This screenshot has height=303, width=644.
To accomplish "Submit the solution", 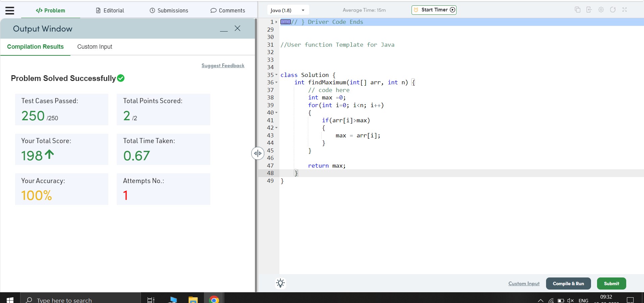I will click(611, 284).
